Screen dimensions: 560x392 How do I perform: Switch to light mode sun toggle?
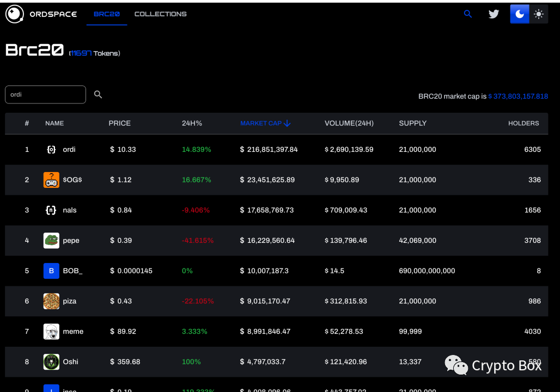pyautogui.click(x=539, y=14)
